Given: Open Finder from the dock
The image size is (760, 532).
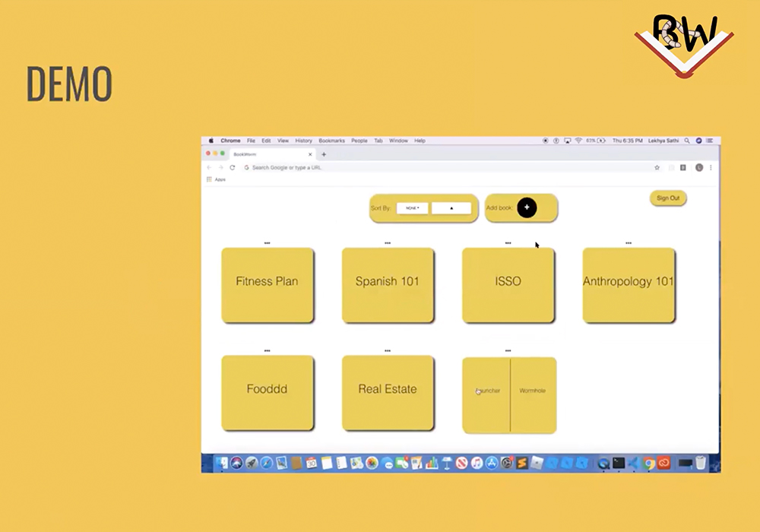Looking at the screenshot, I should coord(223,463).
